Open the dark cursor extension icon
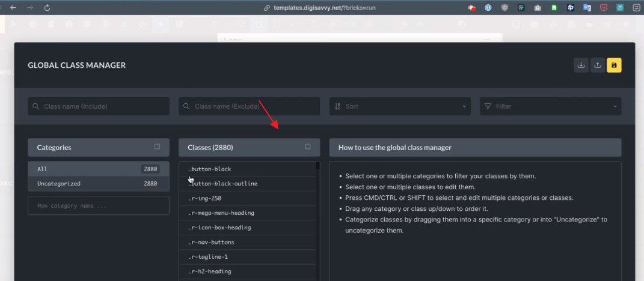Screen dimensions: 644x281 pyautogui.click(x=521, y=8)
